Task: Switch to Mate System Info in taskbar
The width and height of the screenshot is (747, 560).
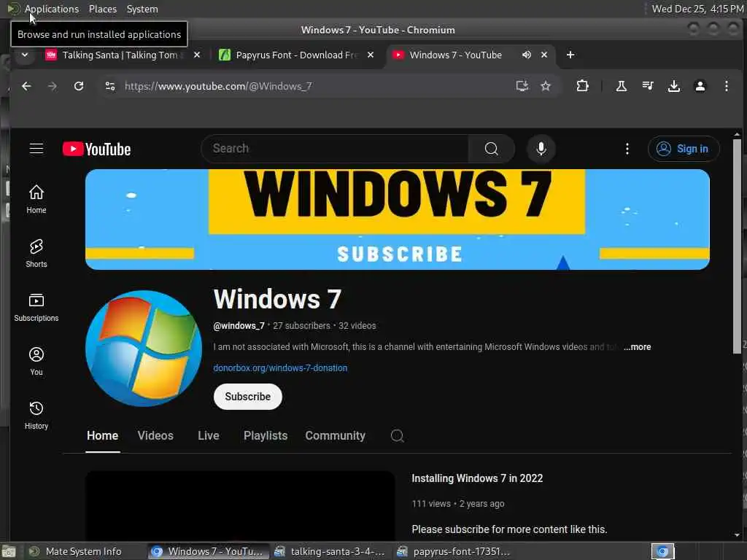Action: [x=76, y=551]
